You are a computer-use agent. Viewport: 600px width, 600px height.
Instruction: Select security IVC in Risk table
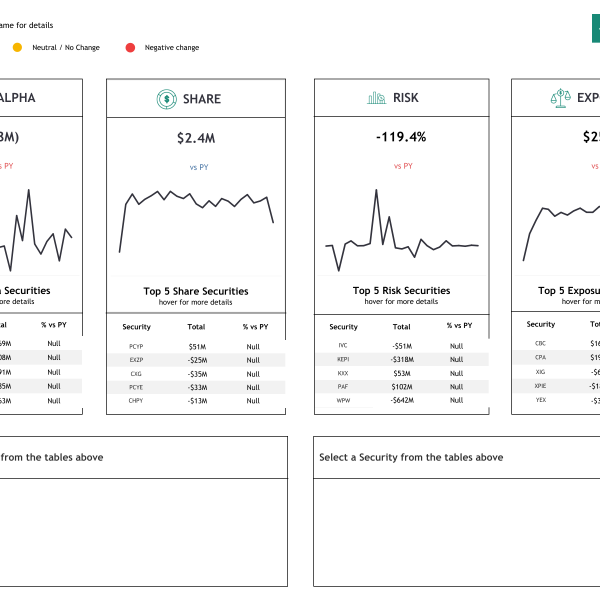pos(343,345)
